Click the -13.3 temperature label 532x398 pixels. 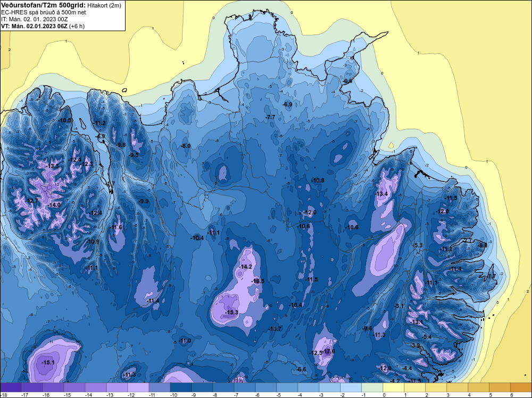(x=53, y=166)
